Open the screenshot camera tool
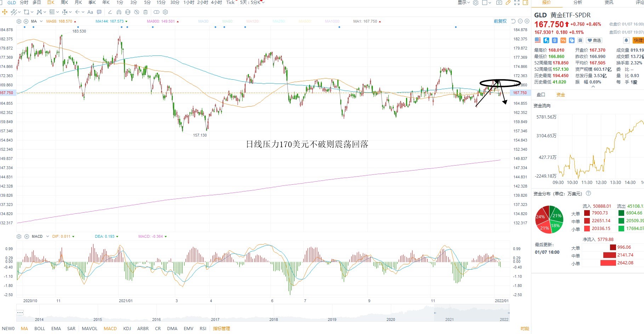644x334 pixels. click(x=499, y=2)
